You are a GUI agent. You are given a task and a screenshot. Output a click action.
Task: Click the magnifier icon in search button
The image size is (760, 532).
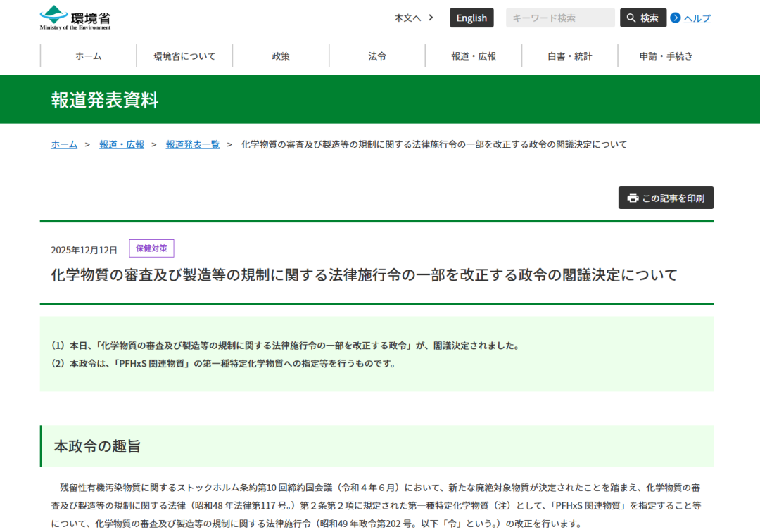631,18
